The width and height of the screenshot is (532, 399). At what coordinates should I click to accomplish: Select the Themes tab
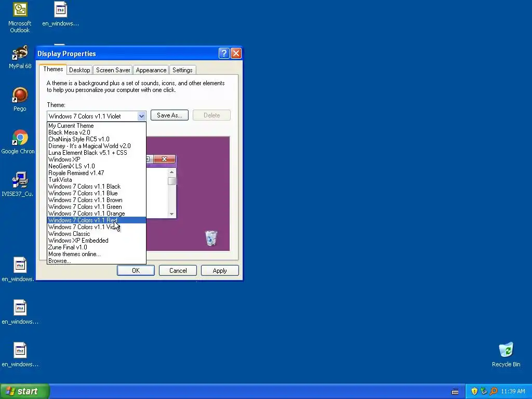coord(53,69)
